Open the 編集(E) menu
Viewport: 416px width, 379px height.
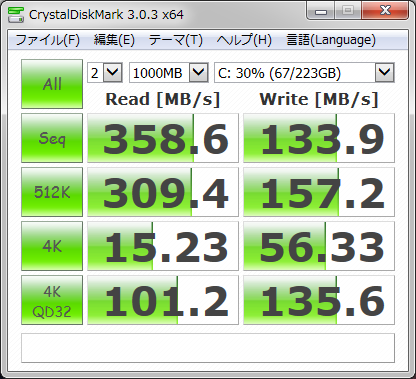pos(114,40)
